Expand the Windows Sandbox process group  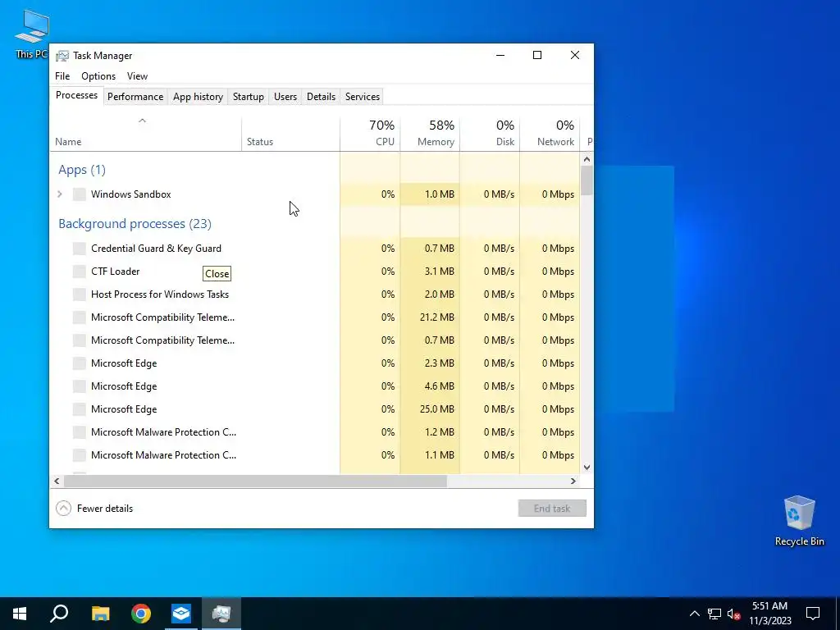(x=60, y=194)
